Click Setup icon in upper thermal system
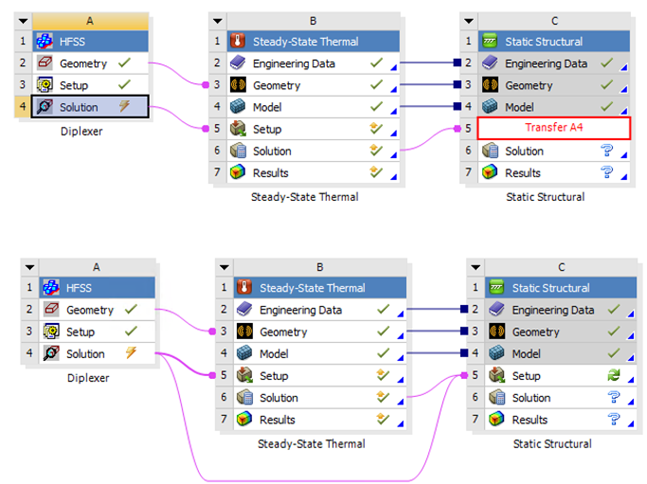Screen dimensions: 647x484 point(238,129)
